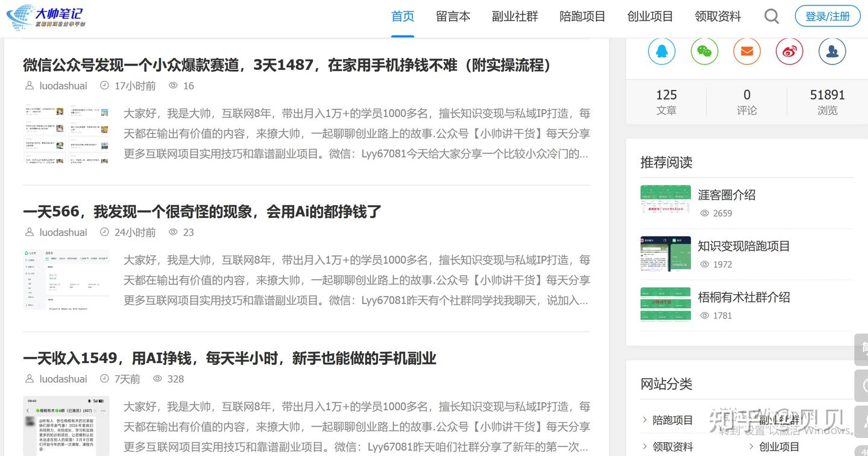Click the 1781 views eye icon
This screenshot has height=456, width=868.
click(x=705, y=315)
